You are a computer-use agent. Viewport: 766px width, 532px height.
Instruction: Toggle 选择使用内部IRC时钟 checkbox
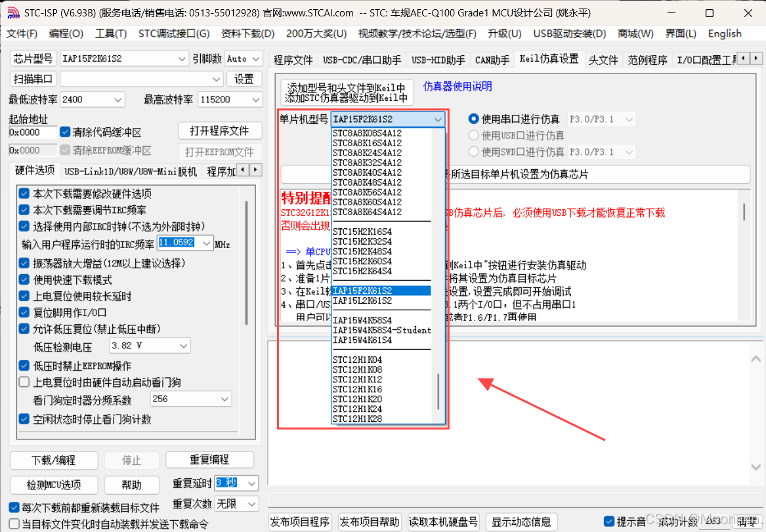[24, 226]
